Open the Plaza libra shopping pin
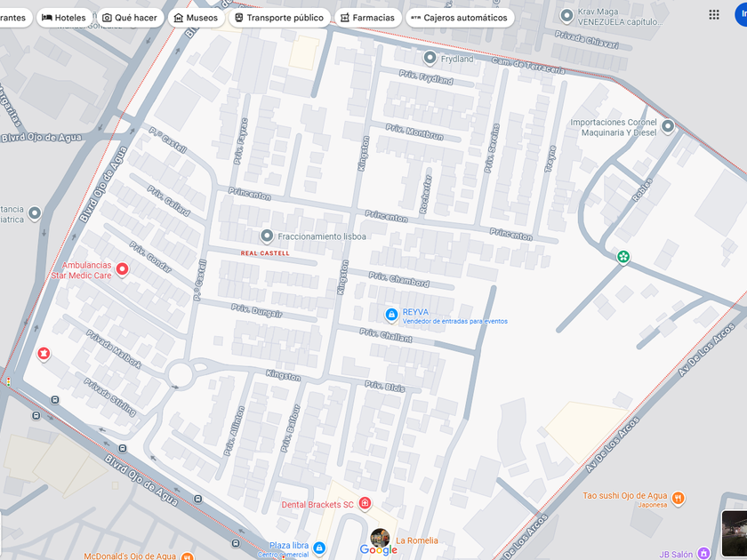 (x=319, y=548)
